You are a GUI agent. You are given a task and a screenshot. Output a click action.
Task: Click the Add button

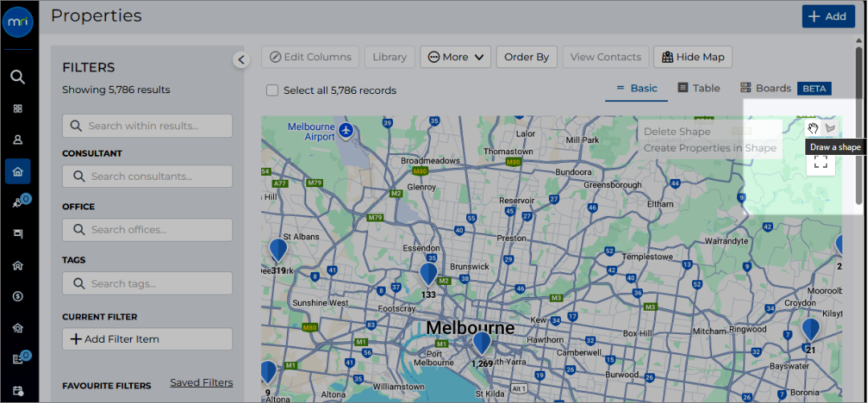828,17
